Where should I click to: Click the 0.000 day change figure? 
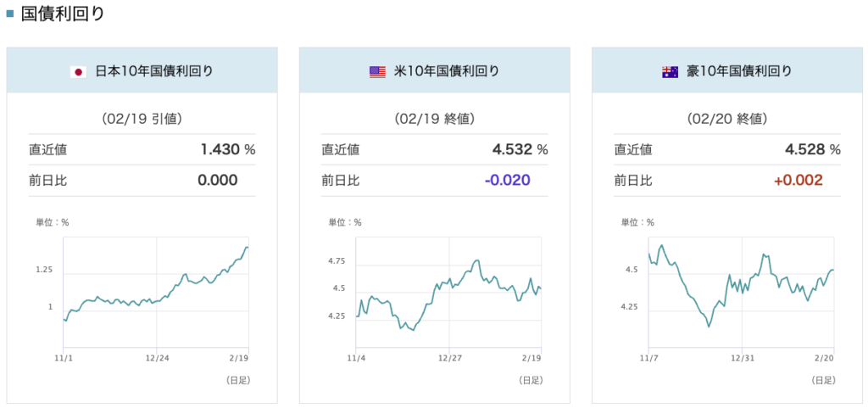coord(217,180)
